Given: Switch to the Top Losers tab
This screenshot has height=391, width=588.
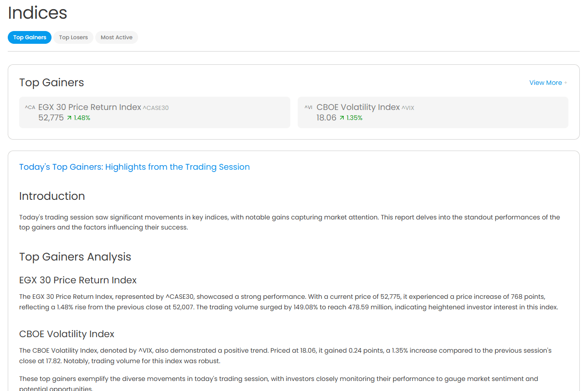Looking at the screenshot, I should tap(73, 37).
